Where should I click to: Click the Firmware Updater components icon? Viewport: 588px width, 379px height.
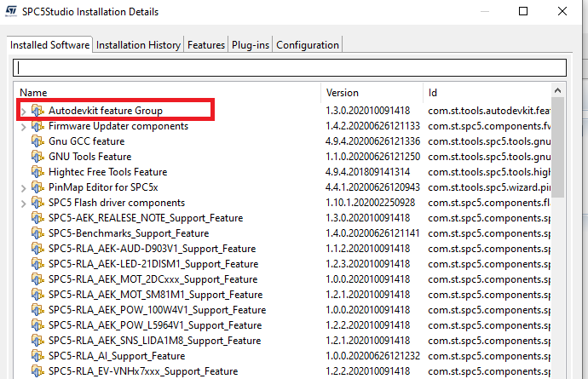click(x=37, y=126)
